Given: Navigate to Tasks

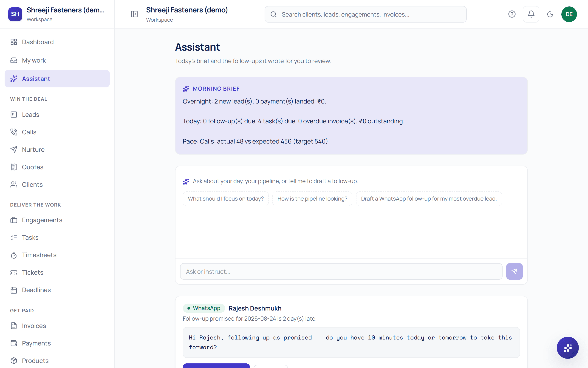Looking at the screenshot, I should click(57, 238).
